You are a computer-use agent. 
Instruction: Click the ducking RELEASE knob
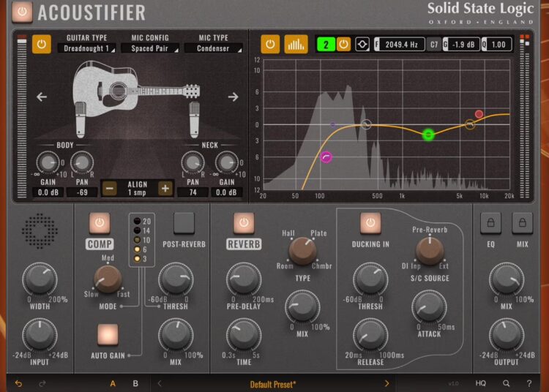(370, 336)
